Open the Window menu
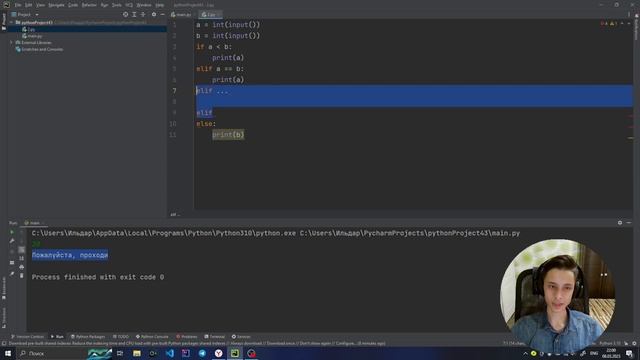The width and height of the screenshot is (640, 360). click(144, 5)
